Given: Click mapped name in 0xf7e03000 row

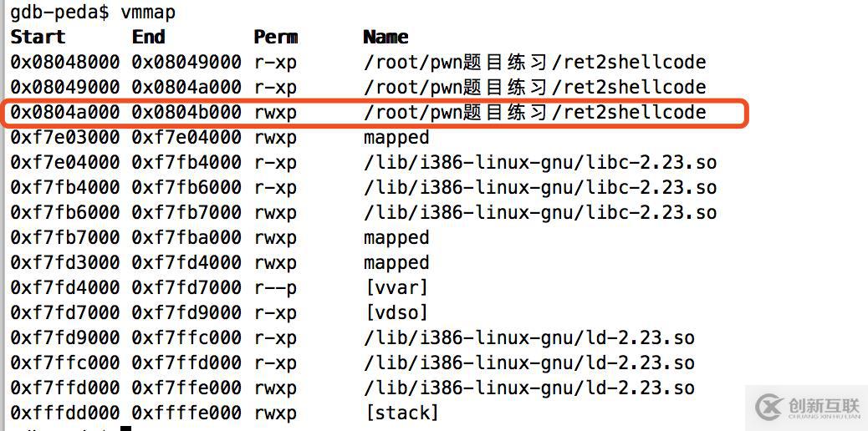Looking at the screenshot, I should (x=396, y=139).
